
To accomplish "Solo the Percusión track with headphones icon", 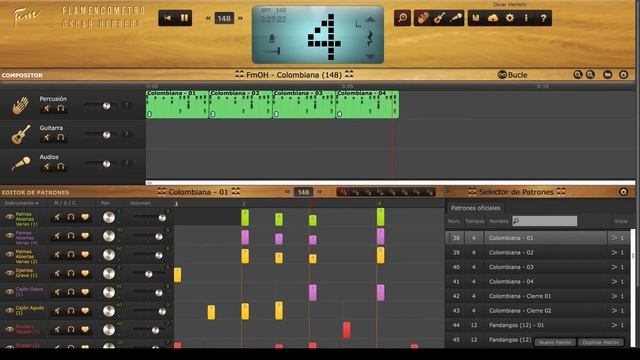I will click(x=60, y=109).
